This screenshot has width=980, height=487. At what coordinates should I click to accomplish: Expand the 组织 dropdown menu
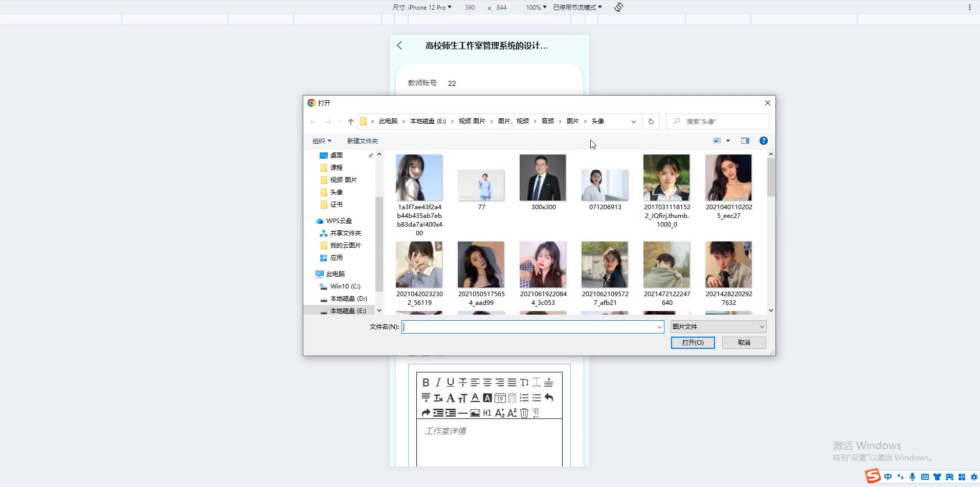322,141
